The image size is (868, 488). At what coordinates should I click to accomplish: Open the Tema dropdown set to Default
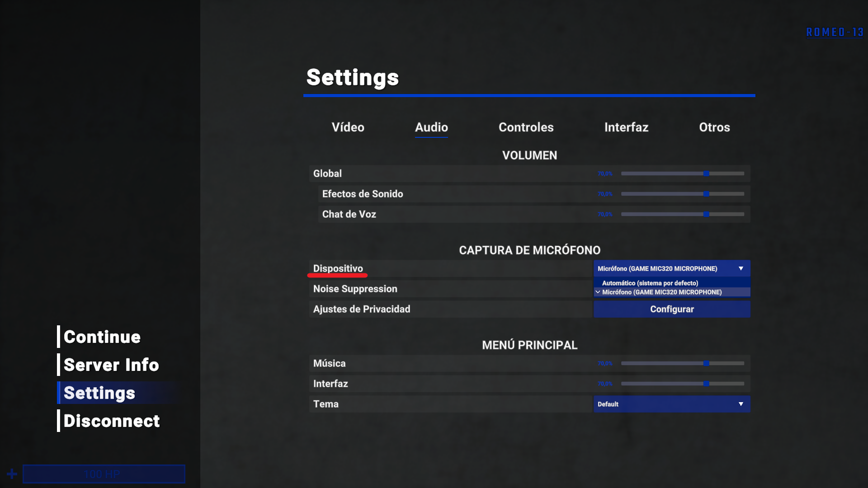click(671, 404)
